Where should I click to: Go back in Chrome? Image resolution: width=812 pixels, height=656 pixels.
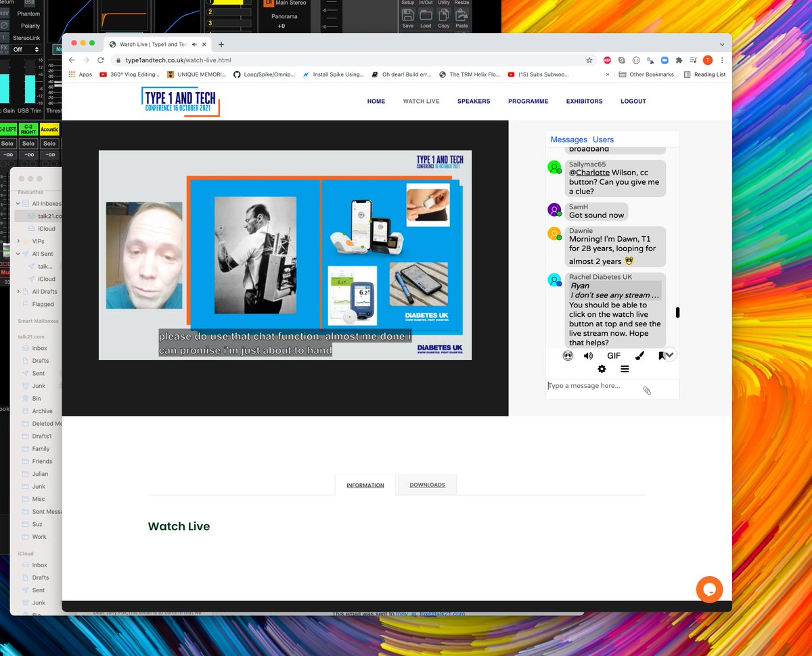pos(72,60)
